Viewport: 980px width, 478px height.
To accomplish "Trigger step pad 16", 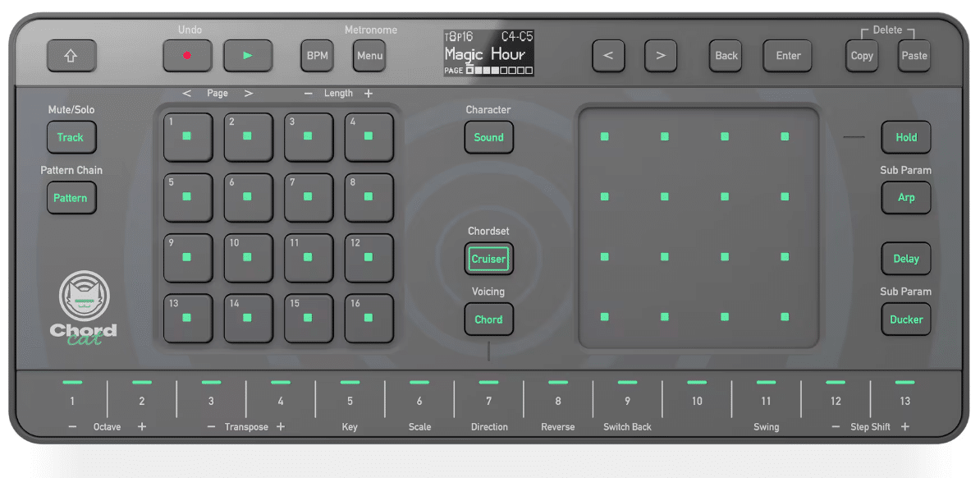I will click(369, 319).
